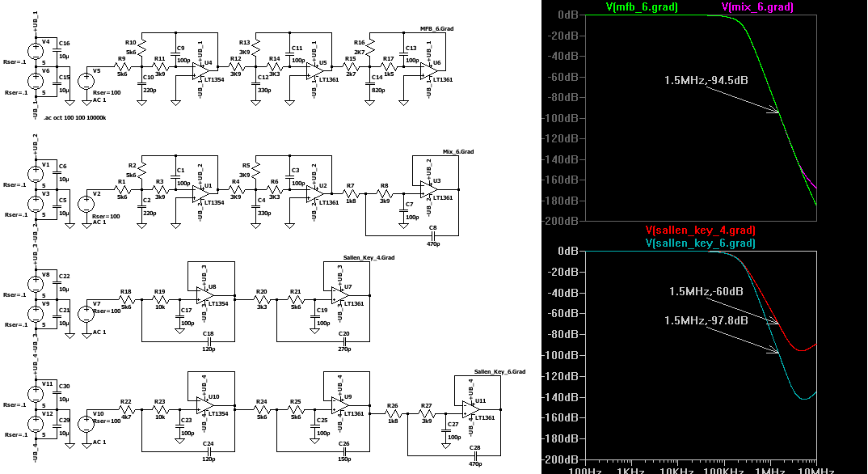Click the V(sallen_key_6.grad) trace label
The width and height of the screenshot is (868, 474).
pos(700,243)
